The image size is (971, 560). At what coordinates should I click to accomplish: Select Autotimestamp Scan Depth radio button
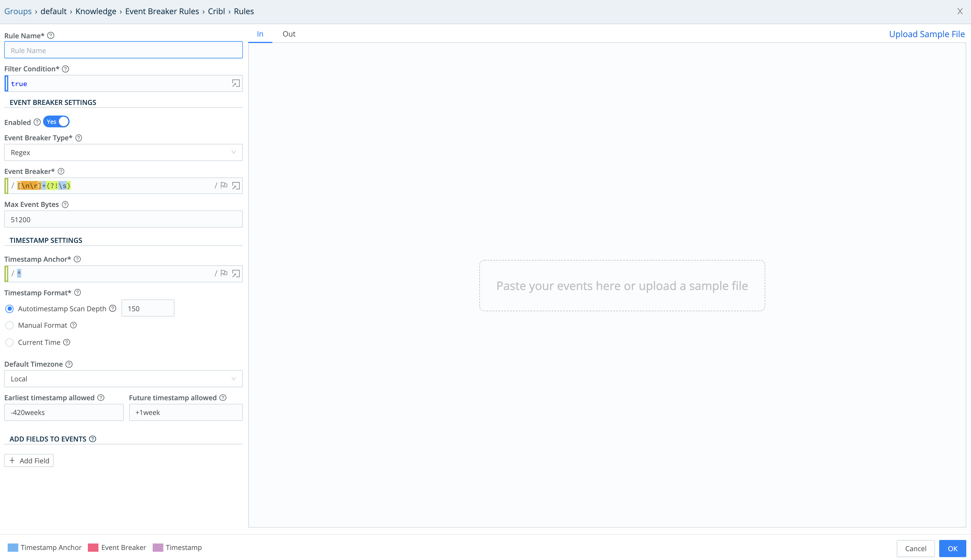[10, 309]
